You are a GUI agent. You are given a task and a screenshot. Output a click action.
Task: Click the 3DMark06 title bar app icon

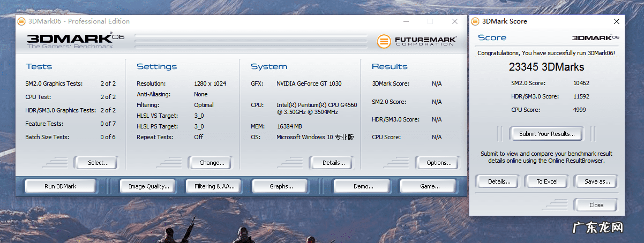point(21,21)
